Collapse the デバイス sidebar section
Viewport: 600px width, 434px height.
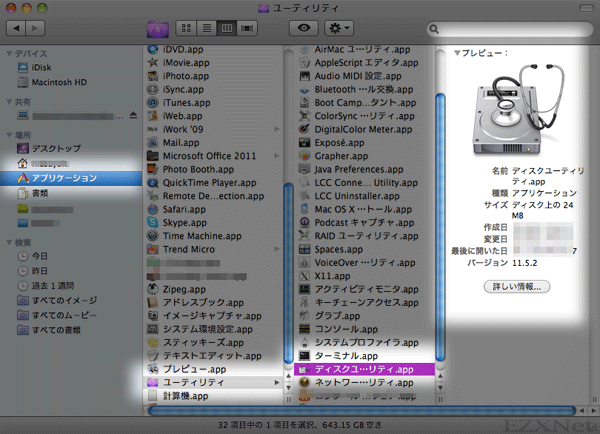10,54
